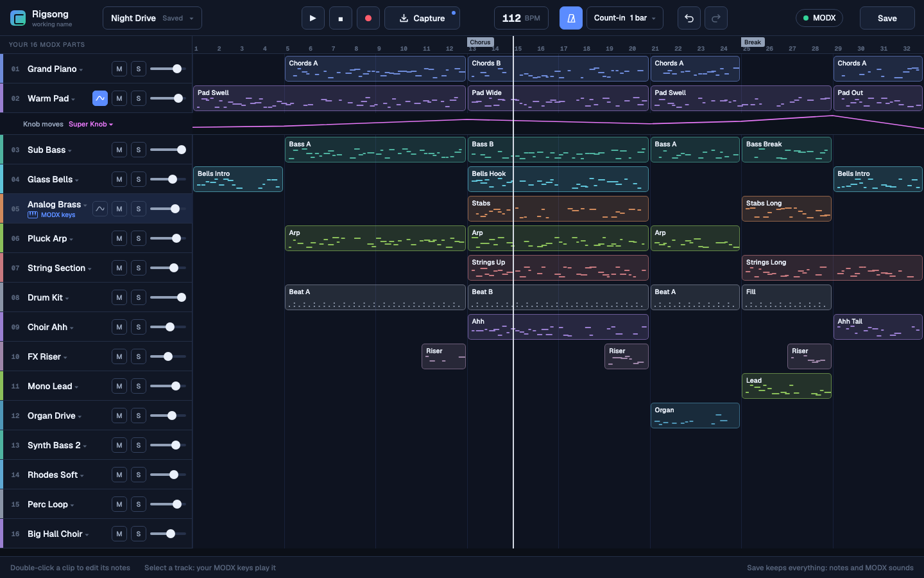Select the Perc Loop track name

tap(47, 504)
